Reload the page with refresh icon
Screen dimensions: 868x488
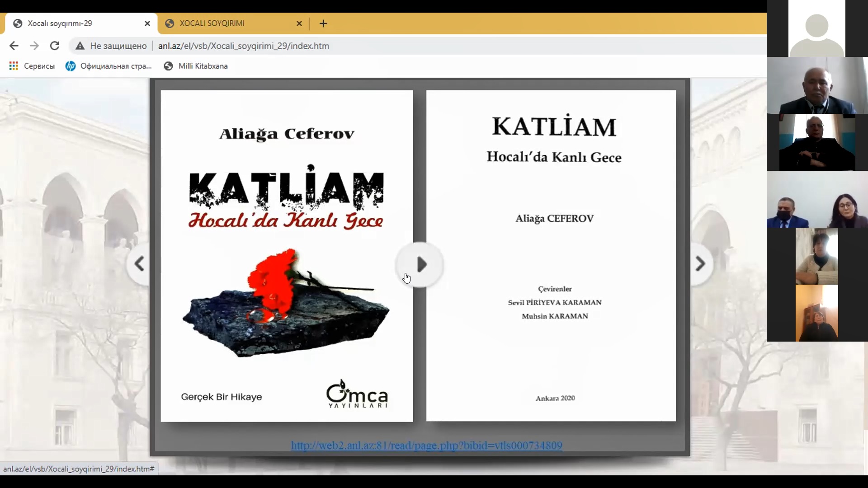55,46
